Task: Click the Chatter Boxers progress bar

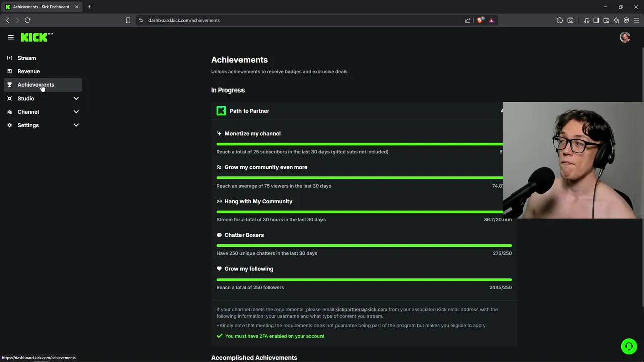Action: [x=364, y=246]
